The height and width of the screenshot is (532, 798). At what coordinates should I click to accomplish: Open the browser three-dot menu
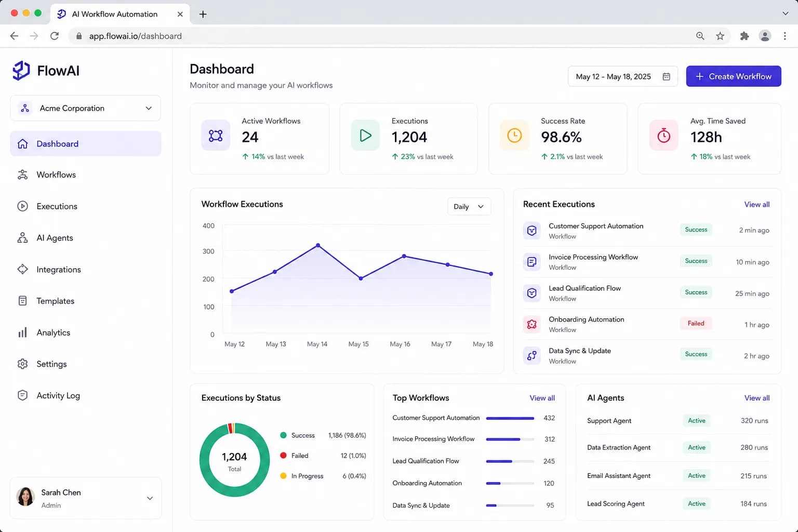click(x=785, y=36)
